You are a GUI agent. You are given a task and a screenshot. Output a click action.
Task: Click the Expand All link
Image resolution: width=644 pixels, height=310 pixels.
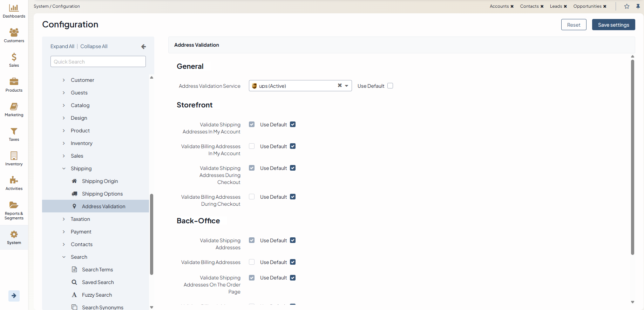[x=62, y=46]
